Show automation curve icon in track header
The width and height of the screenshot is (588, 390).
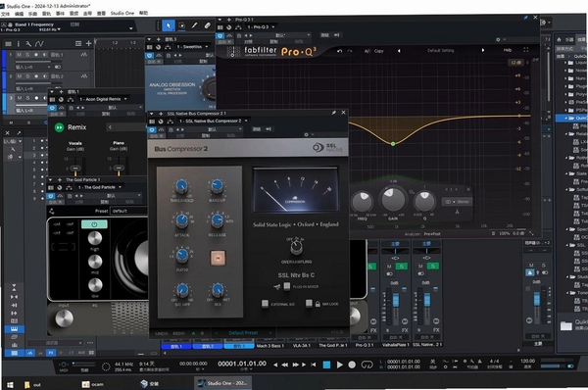click(39, 44)
